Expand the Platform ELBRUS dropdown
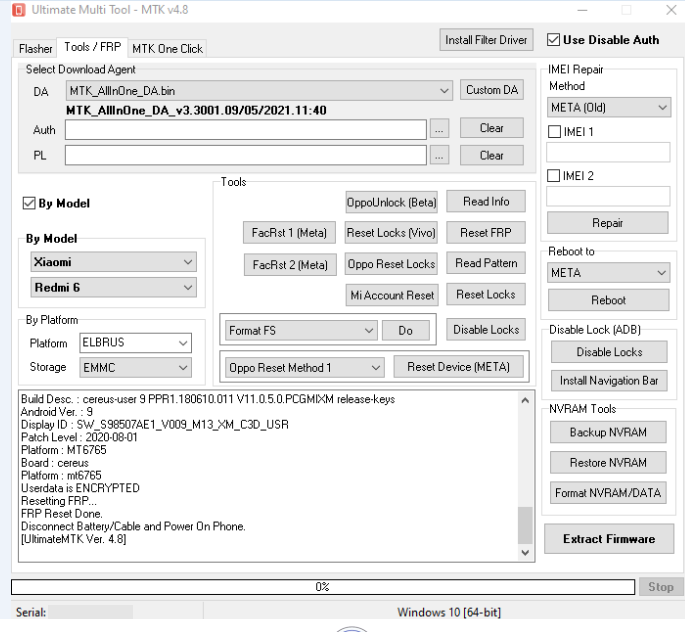This screenshot has height=632, width=685. [135, 342]
